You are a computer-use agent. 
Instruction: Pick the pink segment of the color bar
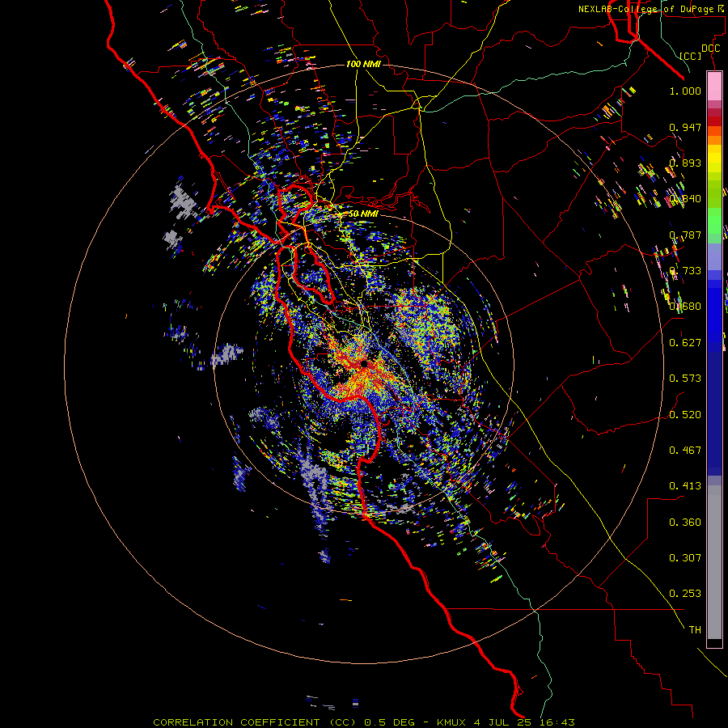[714, 87]
